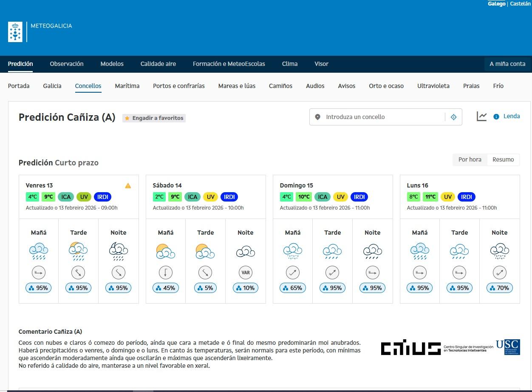
Task: Open the Observación main tab
Action: coord(67,64)
